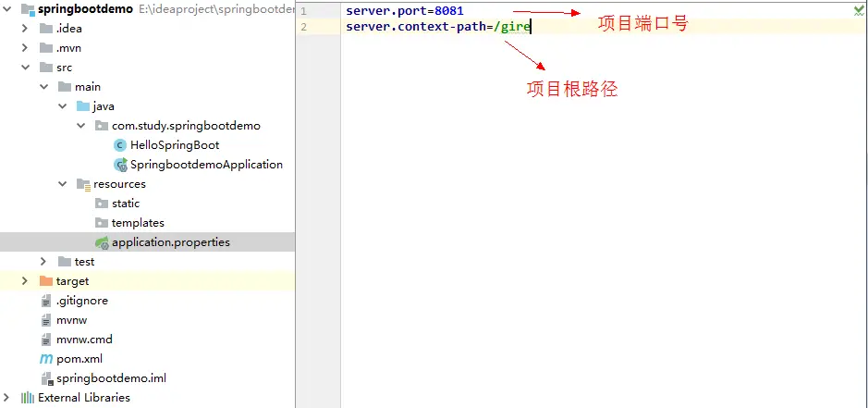868x408 pixels.
Task: Select the .gitignore file
Action: point(82,301)
